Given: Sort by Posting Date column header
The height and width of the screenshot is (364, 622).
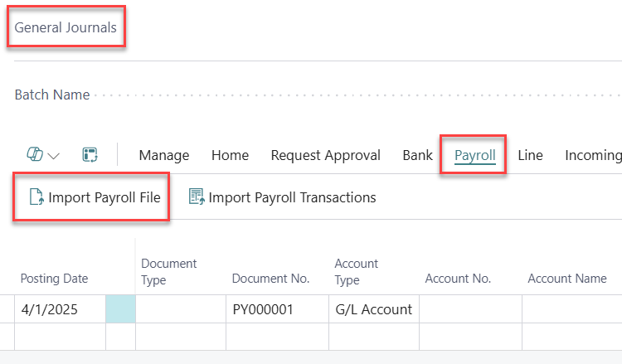Looking at the screenshot, I should coord(55,279).
